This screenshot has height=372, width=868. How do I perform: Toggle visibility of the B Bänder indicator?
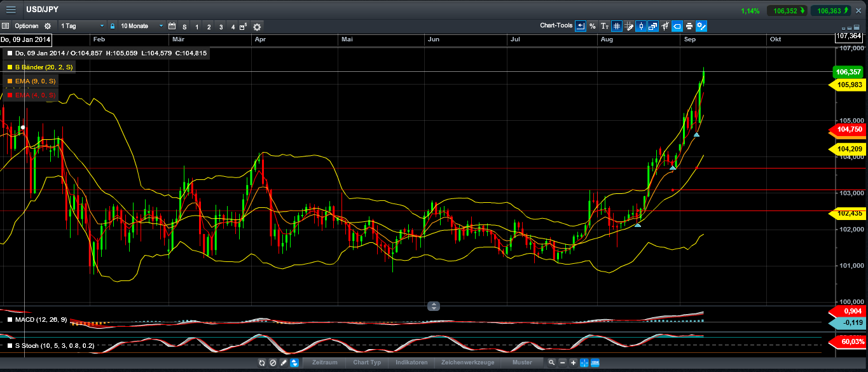[9, 67]
